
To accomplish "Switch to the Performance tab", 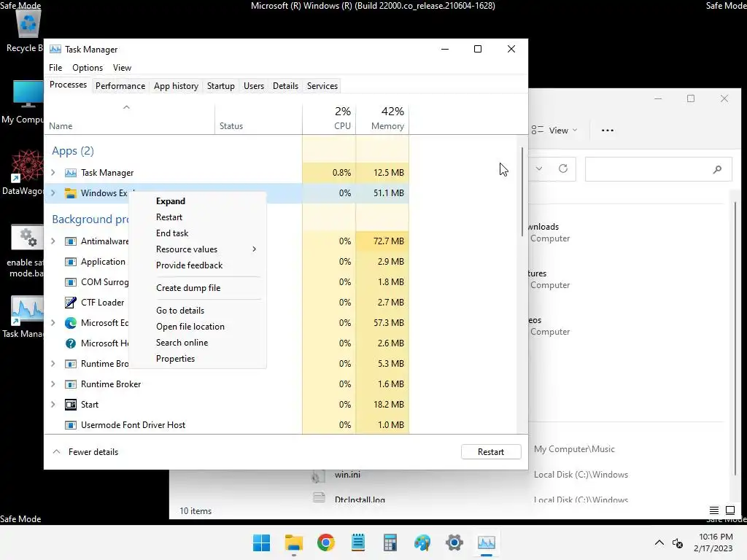I will pos(120,86).
